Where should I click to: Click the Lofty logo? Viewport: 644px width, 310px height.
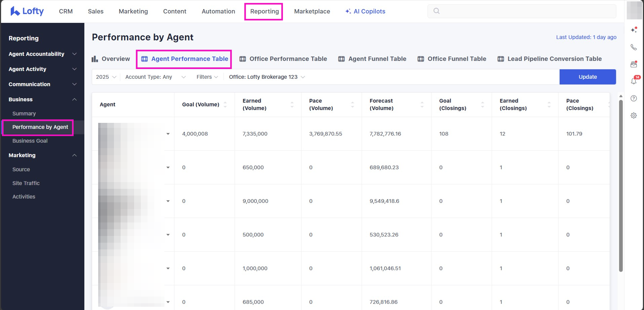(27, 11)
